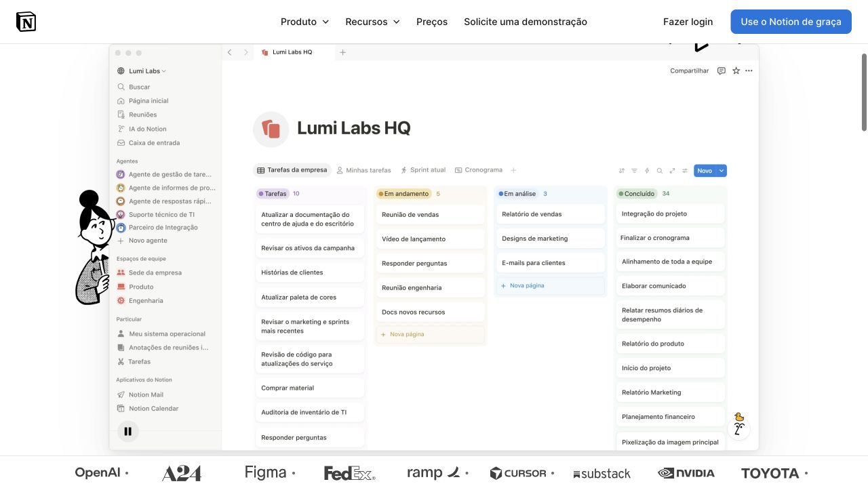Click the Lumi Labs HQ page icon
Screen dimensions: 868x488
coord(271,129)
